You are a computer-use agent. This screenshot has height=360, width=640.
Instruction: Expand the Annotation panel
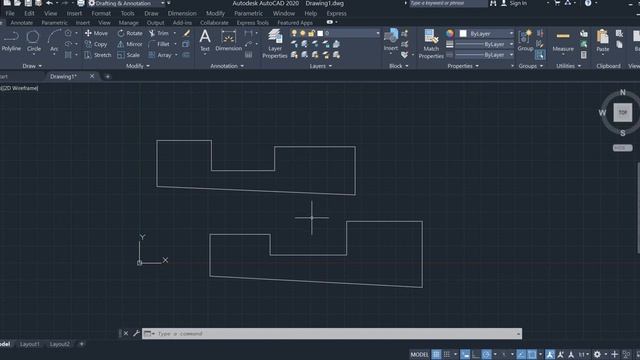[227, 66]
